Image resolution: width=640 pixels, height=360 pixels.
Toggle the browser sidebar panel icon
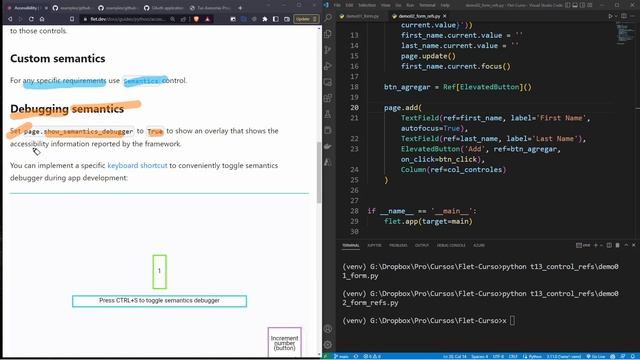[276, 19]
